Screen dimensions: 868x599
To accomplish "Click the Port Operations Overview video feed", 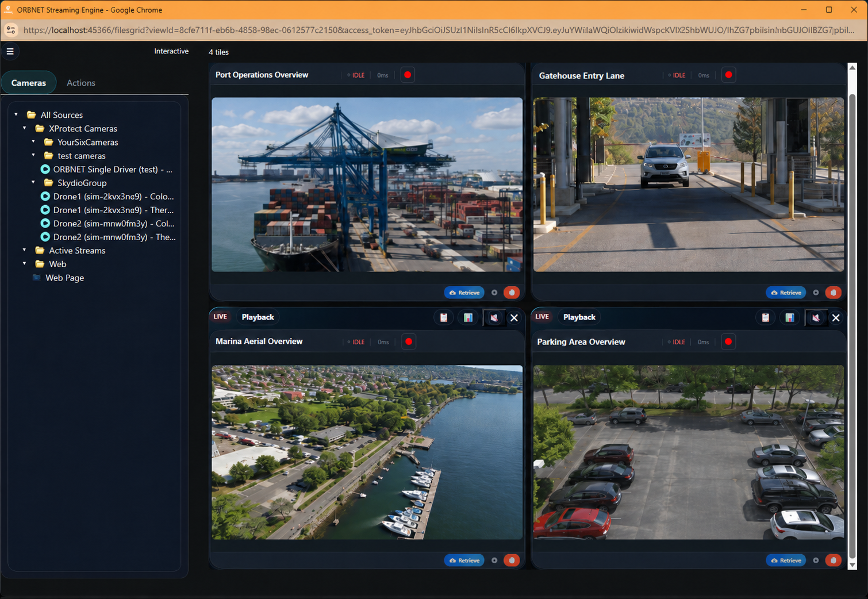I will point(367,185).
